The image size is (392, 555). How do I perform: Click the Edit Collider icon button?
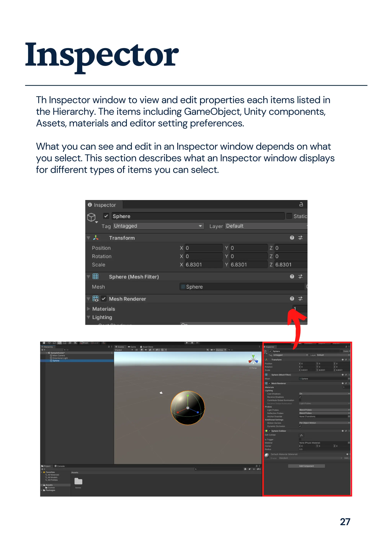[x=301, y=435]
